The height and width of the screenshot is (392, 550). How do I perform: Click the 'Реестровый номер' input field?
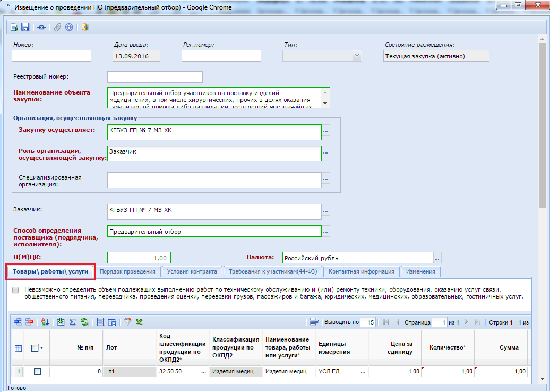(155, 77)
